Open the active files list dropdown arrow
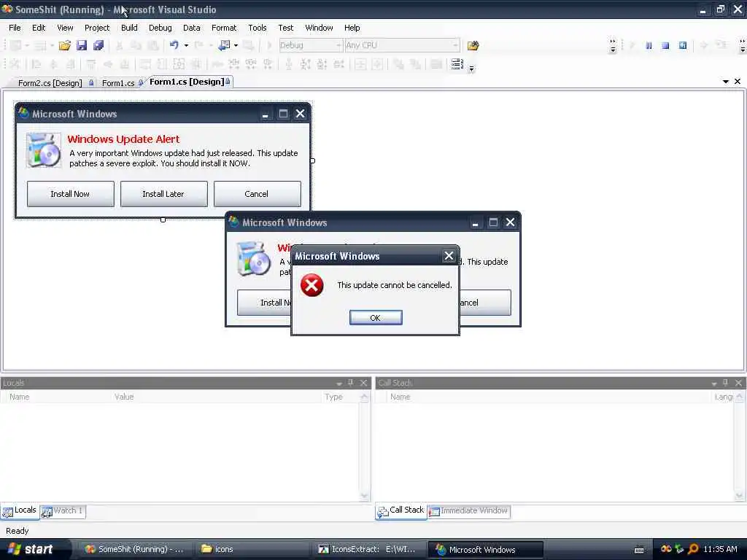747x560 pixels. 726,82
